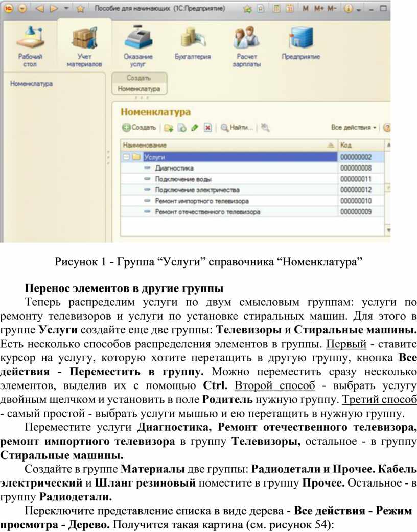Sort by the Наименование column header
The width and height of the screenshot is (417, 532).
(x=229, y=145)
